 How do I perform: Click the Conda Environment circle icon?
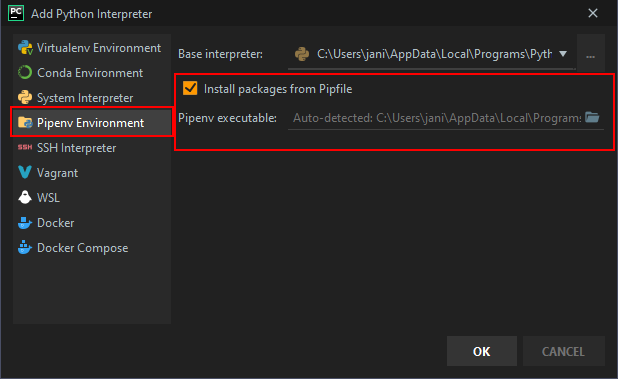[x=25, y=72]
